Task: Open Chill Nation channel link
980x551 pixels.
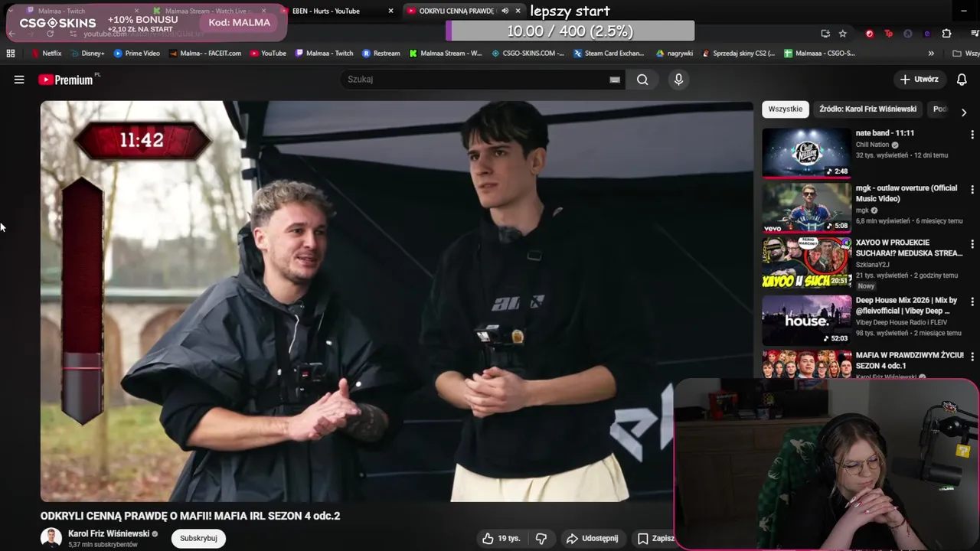Action: (872, 145)
